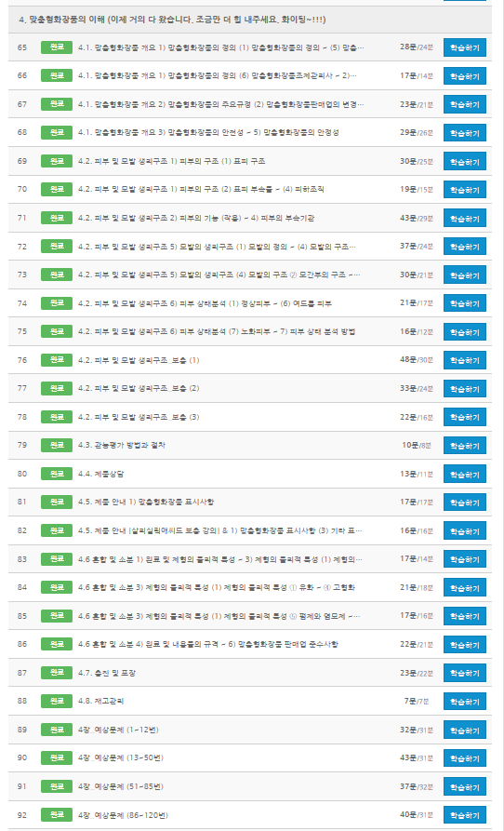Click title of 4장 예상문제 (1~12번)
This screenshot has width=504, height=831.
[118, 730]
